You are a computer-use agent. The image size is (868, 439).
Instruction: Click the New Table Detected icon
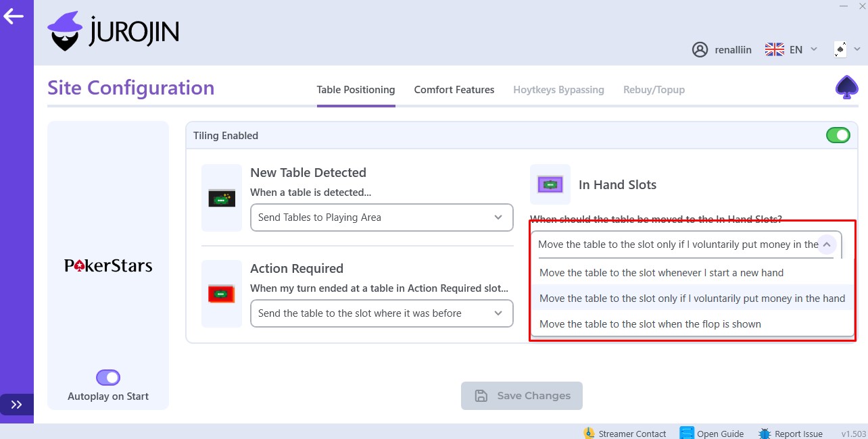click(222, 198)
